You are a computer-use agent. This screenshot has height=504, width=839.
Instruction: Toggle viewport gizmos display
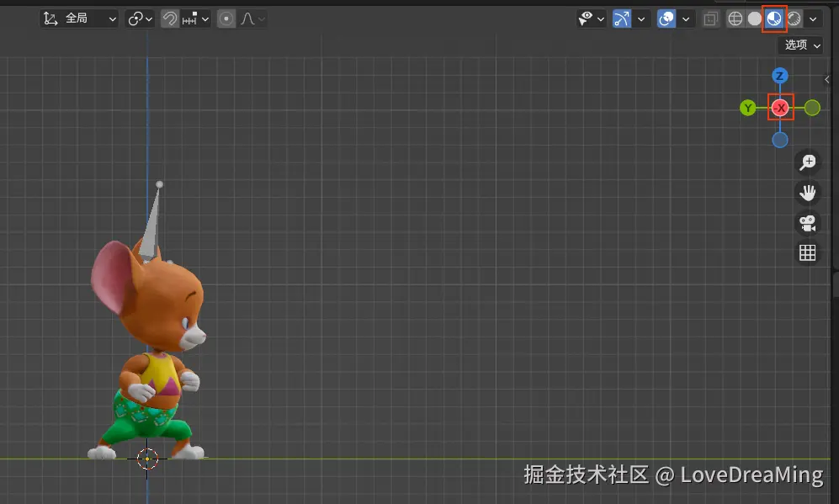click(x=622, y=19)
